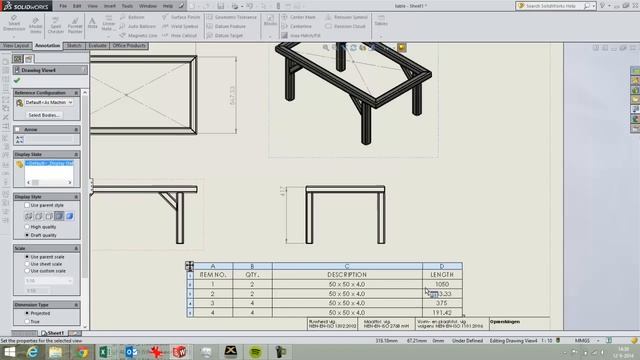640x360 pixels.
Task: Open Model Items tool
Action: click(36, 25)
